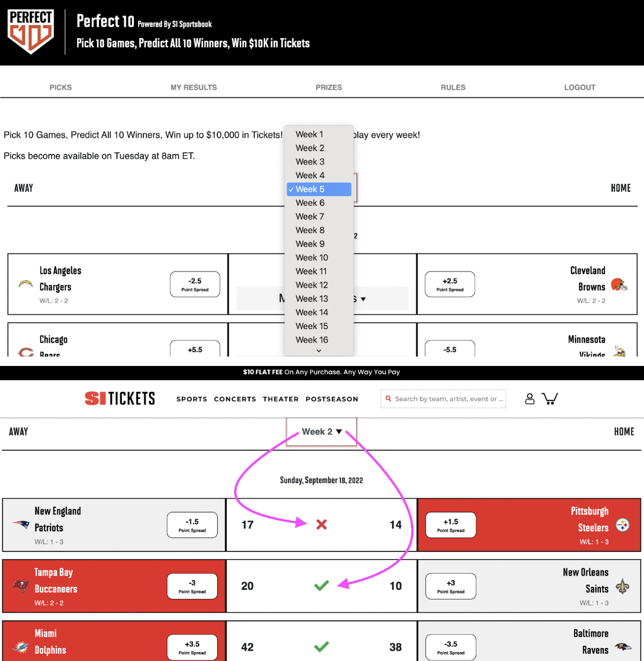Open the PRIZES tab
The image size is (644, 661).
pos(329,88)
